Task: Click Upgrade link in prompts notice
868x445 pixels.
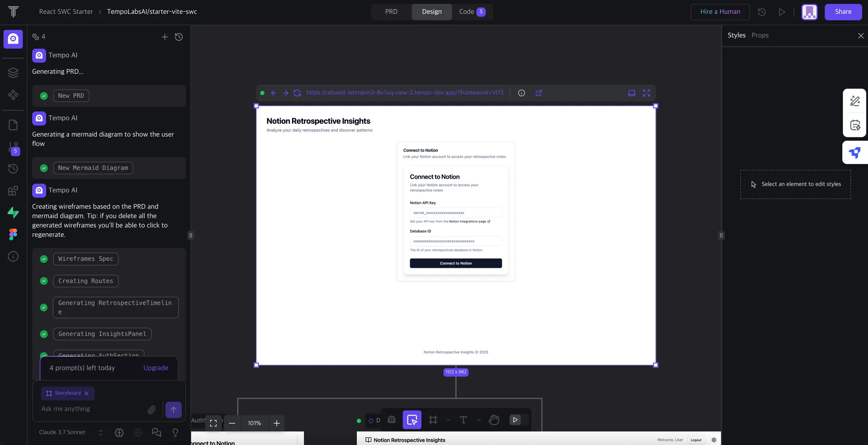Action: tap(156, 368)
